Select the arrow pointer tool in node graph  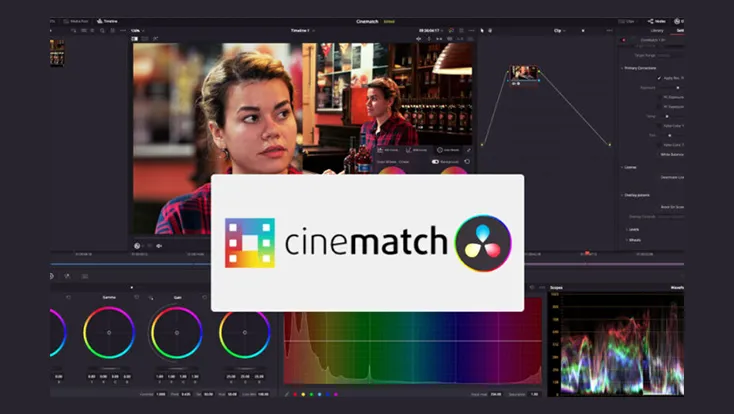coord(482,30)
